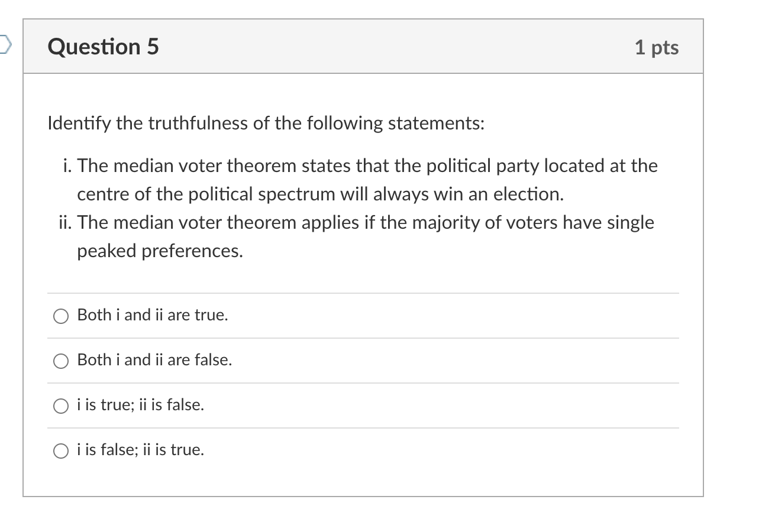Click the third answer row text
This screenshot has width=775, height=532.
click(140, 405)
